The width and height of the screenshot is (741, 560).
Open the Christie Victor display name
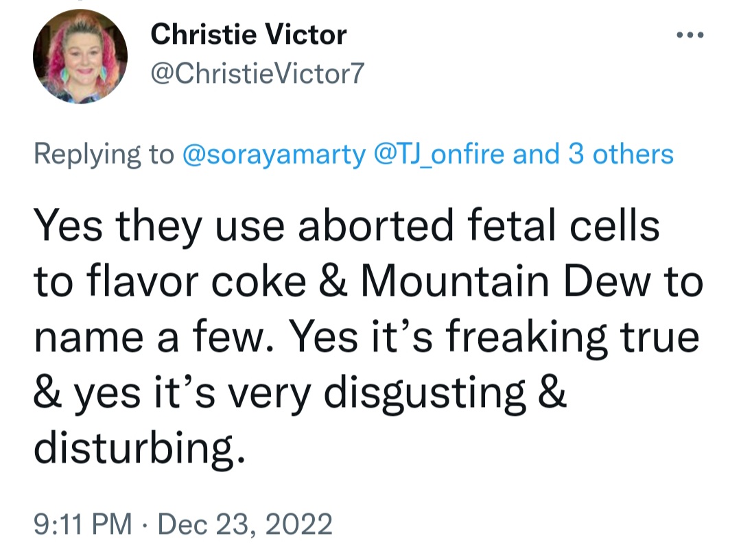tap(249, 34)
